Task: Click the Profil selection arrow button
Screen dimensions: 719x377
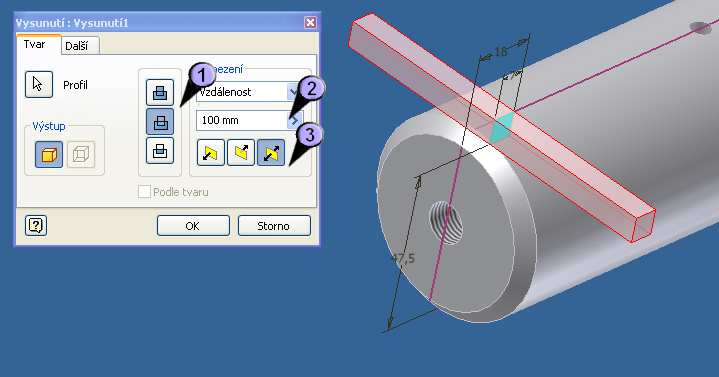Action: (39, 84)
